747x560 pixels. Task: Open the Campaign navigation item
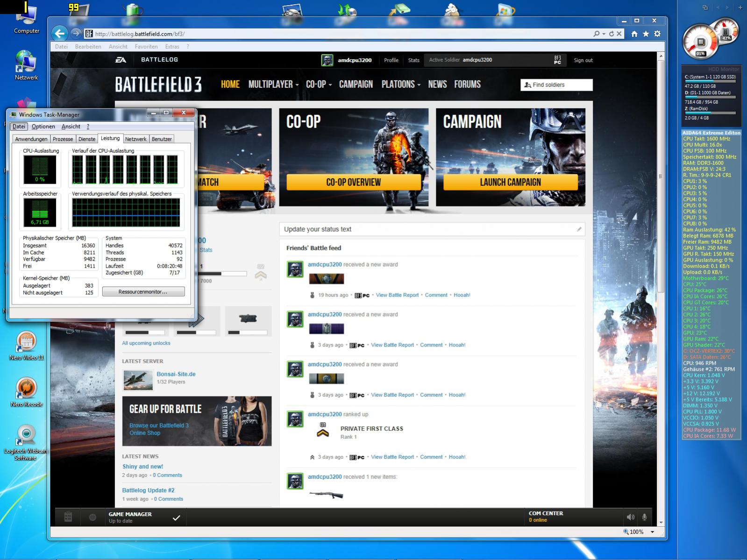tap(356, 84)
